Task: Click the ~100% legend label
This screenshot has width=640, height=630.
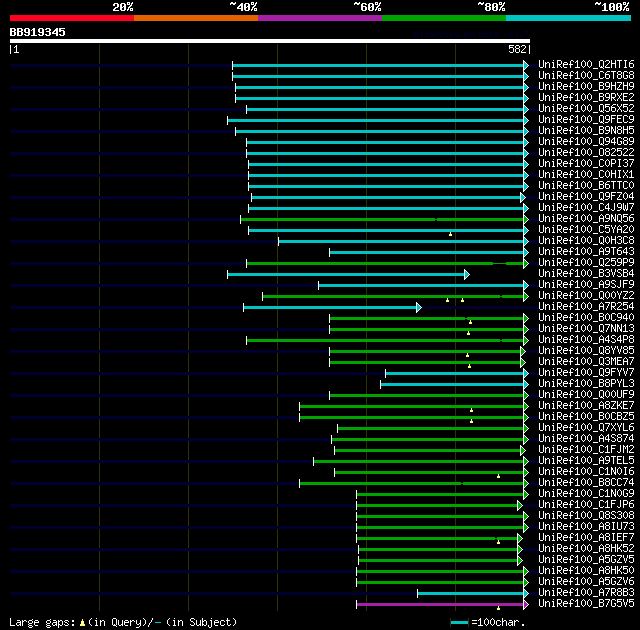Action: coord(612,7)
